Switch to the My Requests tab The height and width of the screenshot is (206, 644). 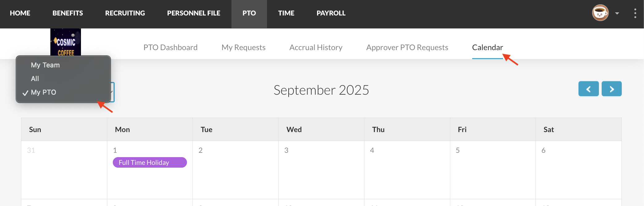(x=244, y=47)
